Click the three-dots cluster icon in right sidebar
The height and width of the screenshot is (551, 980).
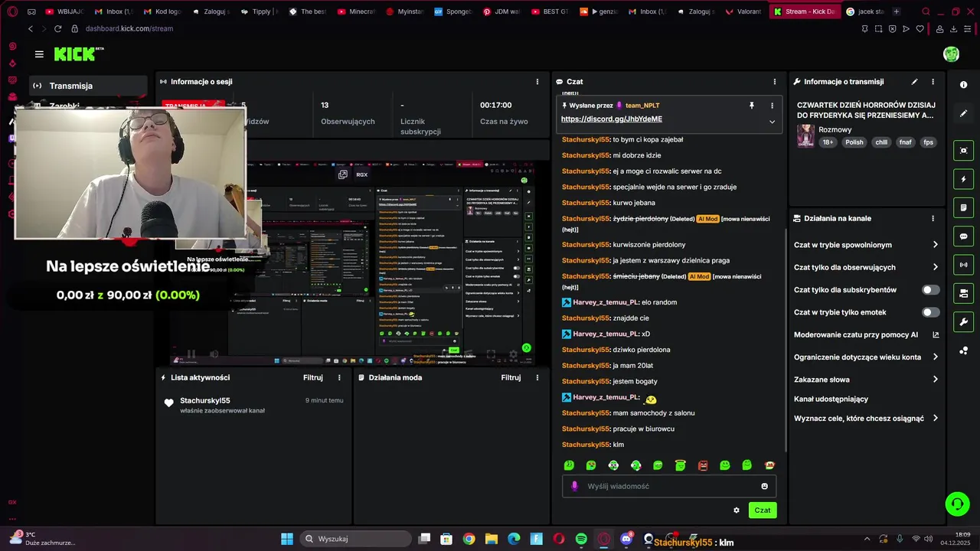963,350
